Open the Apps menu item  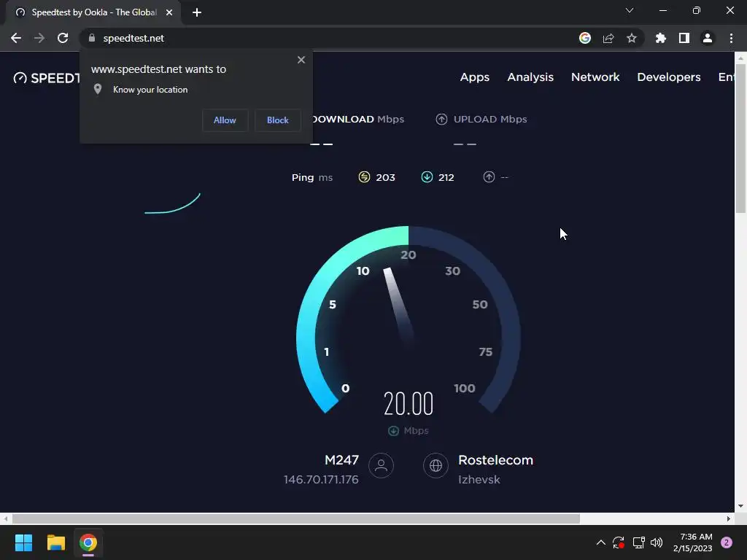(474, 77)
